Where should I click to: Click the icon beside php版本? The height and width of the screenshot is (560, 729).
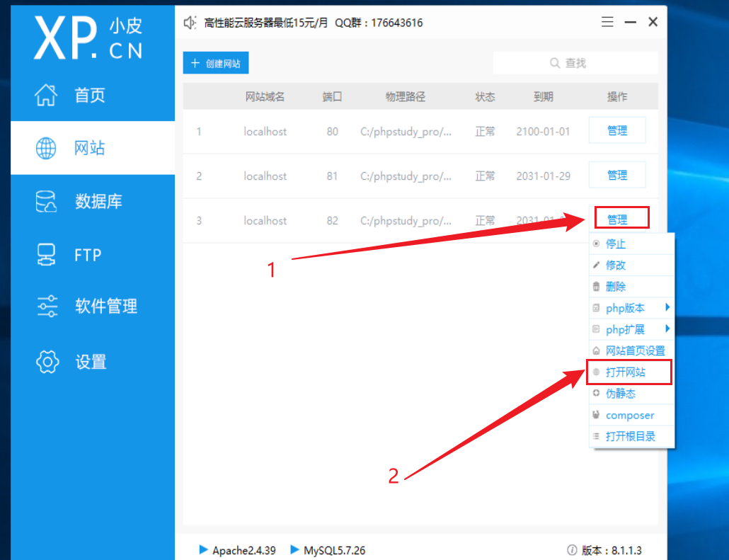[597, 307]
